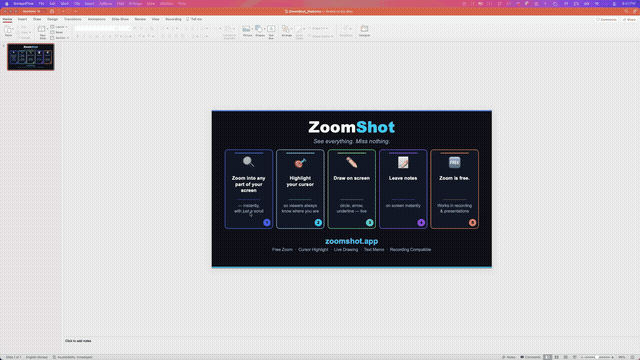Open the Layout dropdown
The height and width of the screenshot is (360, 640).
pos(59,27)
